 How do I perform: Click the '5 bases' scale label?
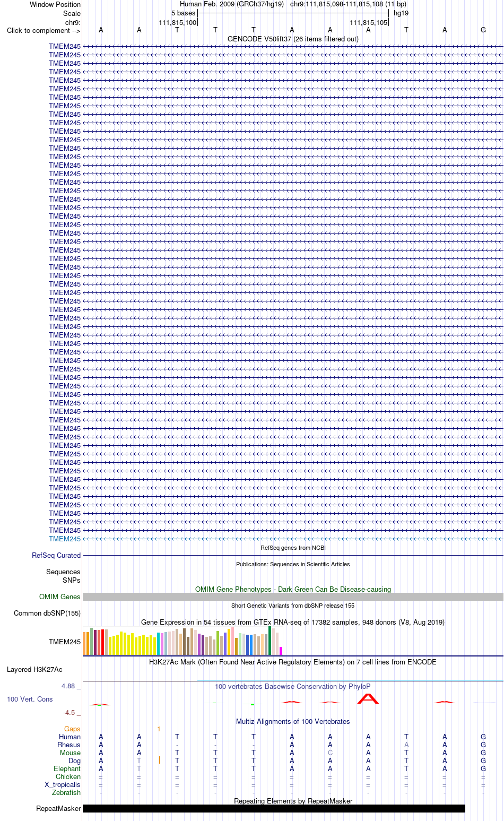[183, 13]
